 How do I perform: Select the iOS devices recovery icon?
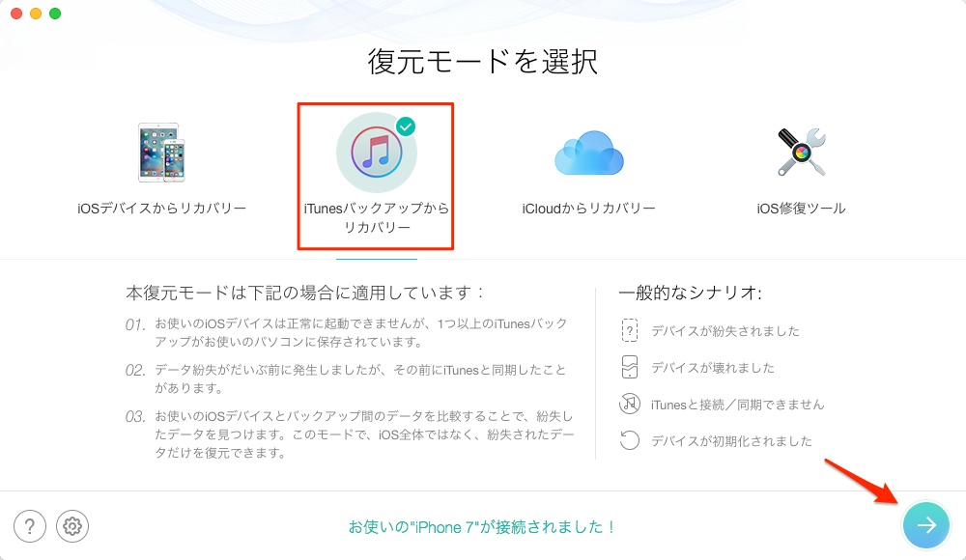point(161,153)
